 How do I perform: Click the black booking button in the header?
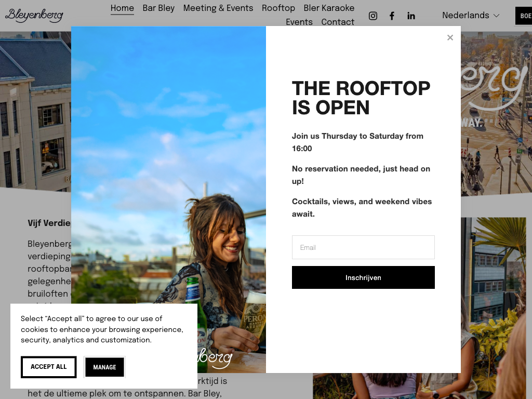point(524,16)
